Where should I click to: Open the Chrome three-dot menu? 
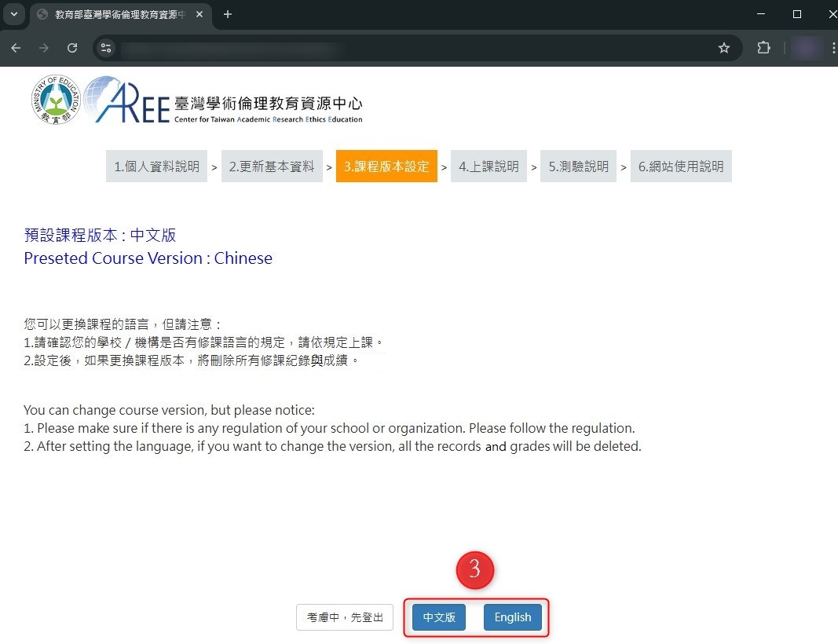coord(833,48)
